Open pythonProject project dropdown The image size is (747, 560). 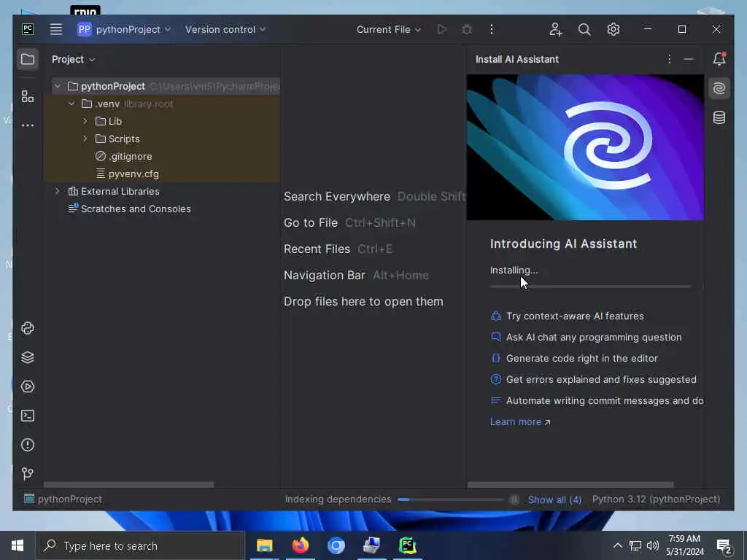[x=124, y=29]
